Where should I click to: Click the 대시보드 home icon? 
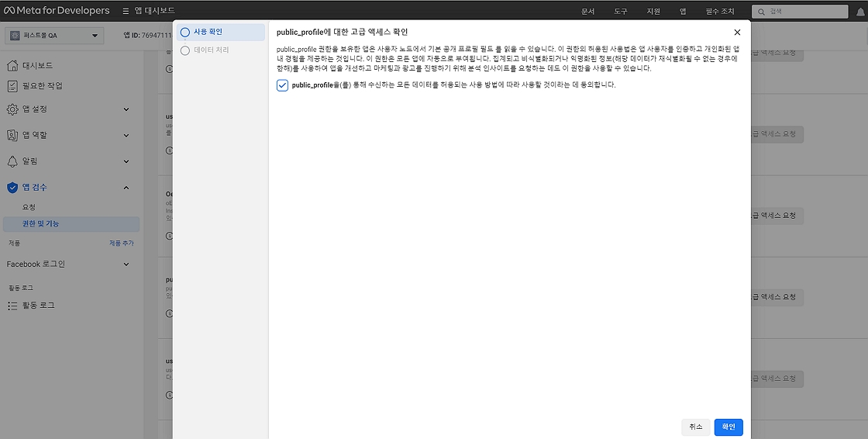click(x=12, y=65)
